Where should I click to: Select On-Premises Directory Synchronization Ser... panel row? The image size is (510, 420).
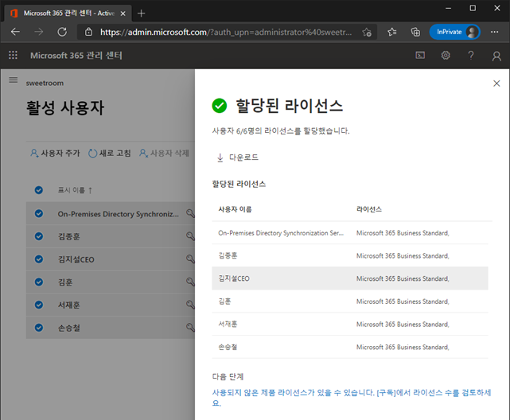[350, 233]
